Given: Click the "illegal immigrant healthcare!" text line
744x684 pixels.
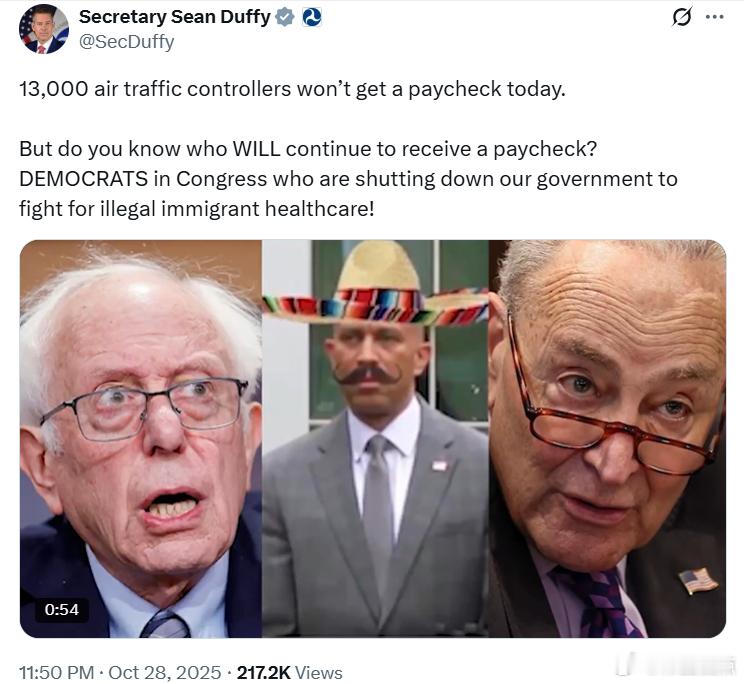Looking at the screenshot, I should coord(237,209).
